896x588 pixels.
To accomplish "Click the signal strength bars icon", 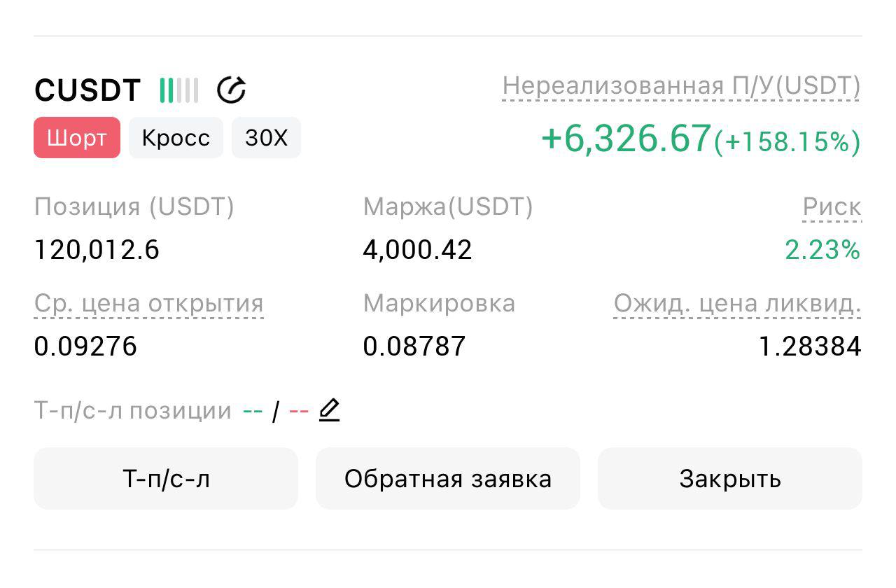I will coord(178,90).
